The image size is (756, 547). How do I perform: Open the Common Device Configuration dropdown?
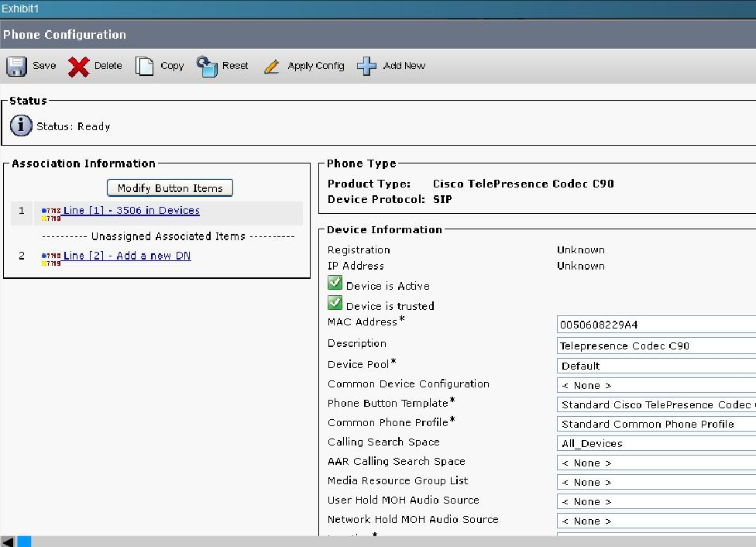pos(656,385)
